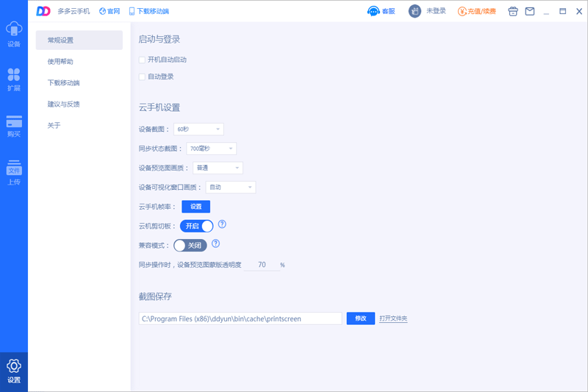
Task: Turn off the 云机剪切板 toggle switch
Action: 197,226
